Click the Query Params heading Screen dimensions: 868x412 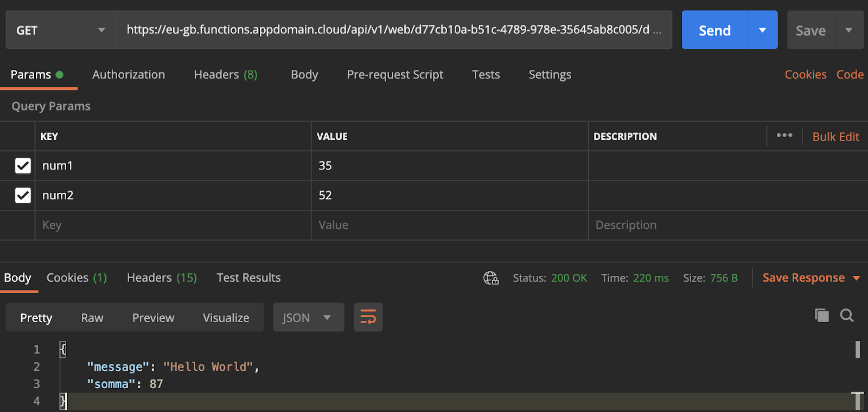pyautogui.click(x=51, y=106)
